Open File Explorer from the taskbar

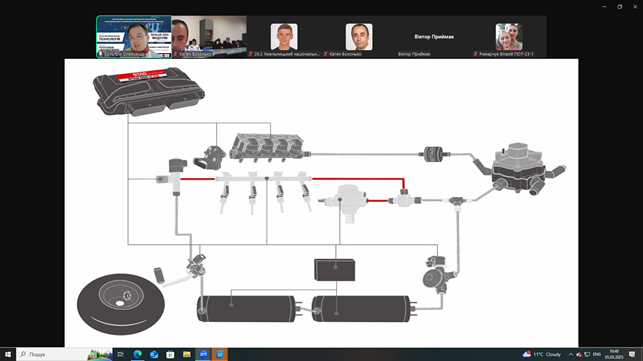(187, 354)
